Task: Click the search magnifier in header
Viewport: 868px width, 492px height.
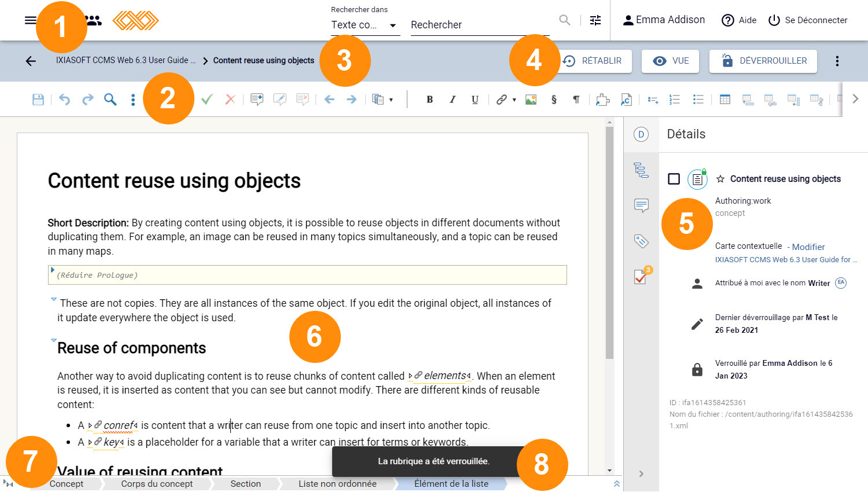Action: [x=565, y=20]
